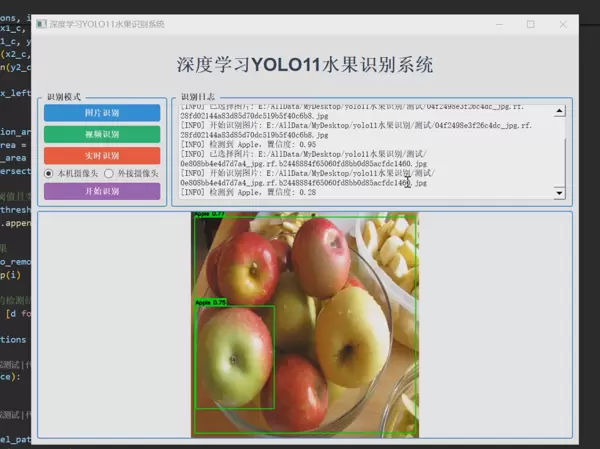Click inside the 识别日志 text area
The width and height of the screenshot is (600, 449).
click(360, 150)
